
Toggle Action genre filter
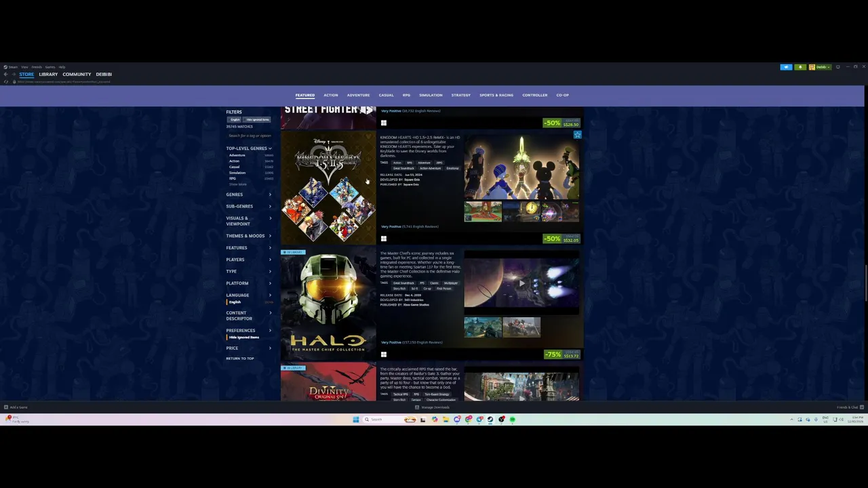234,161
